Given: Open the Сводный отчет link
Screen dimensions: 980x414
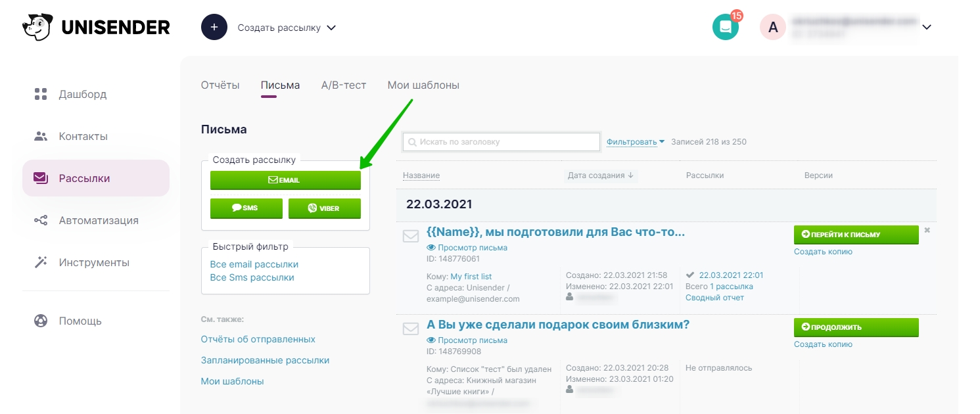Looking at the screenshot, I should (714, 298).
